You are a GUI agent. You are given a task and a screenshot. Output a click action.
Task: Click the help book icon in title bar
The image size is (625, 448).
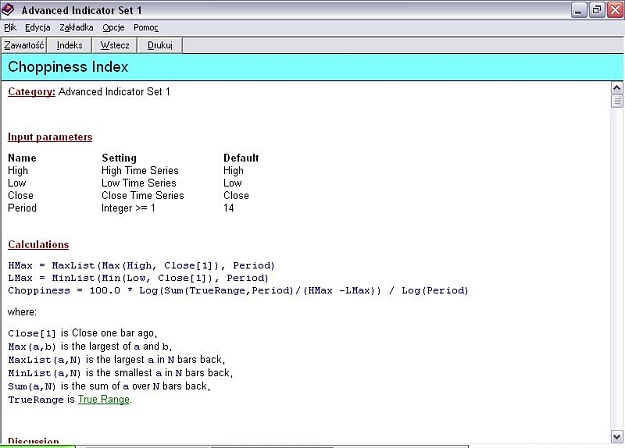point(8,10)
